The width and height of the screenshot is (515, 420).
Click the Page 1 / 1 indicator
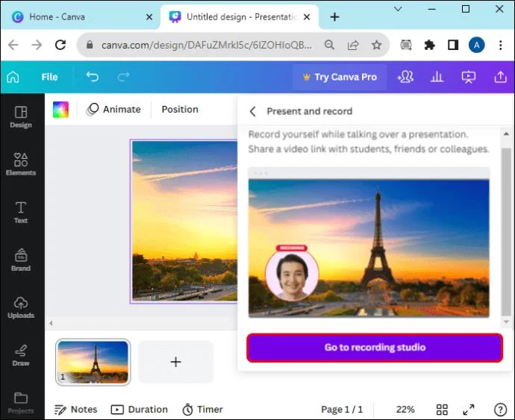coord(342,410)
